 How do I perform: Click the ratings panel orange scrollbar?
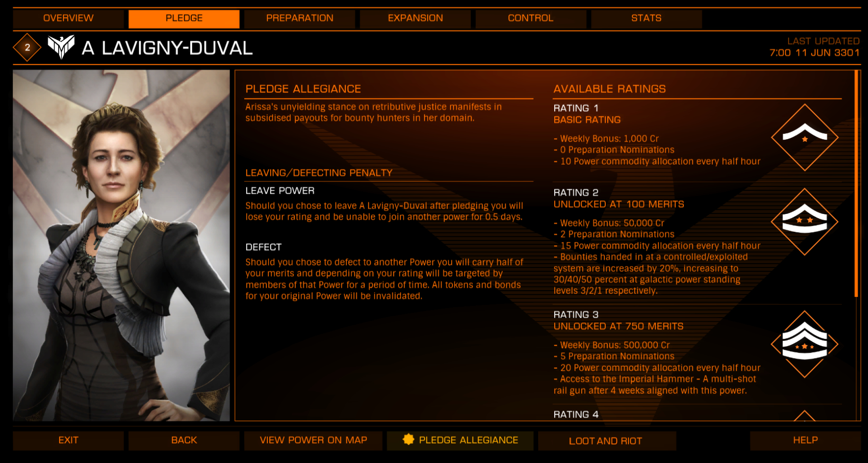click(x=856, y=184)
